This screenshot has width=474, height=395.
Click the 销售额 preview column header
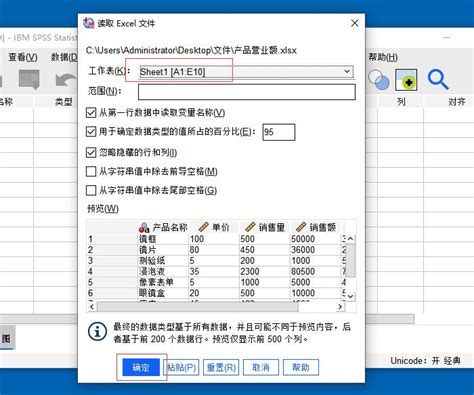pos(315,227)
